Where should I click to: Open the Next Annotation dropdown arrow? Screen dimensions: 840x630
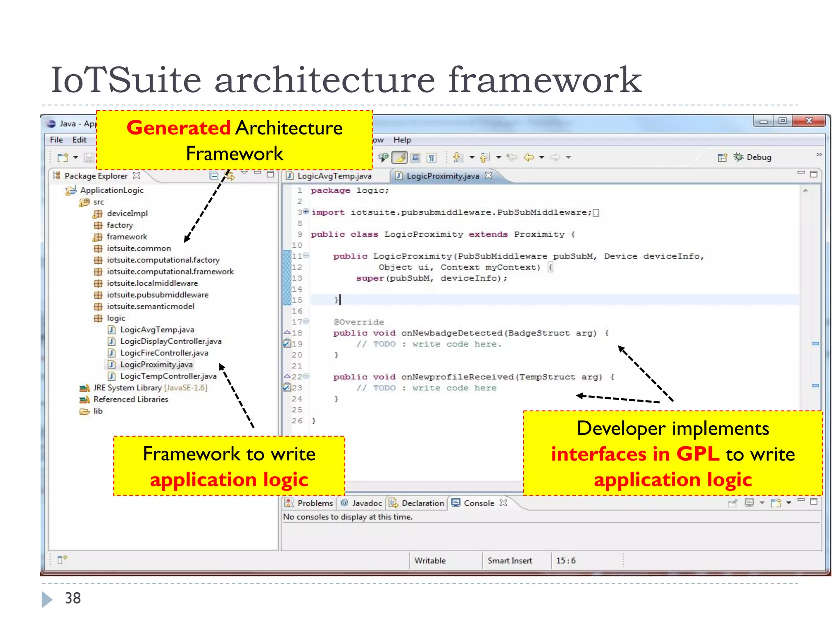click(472, 157)
